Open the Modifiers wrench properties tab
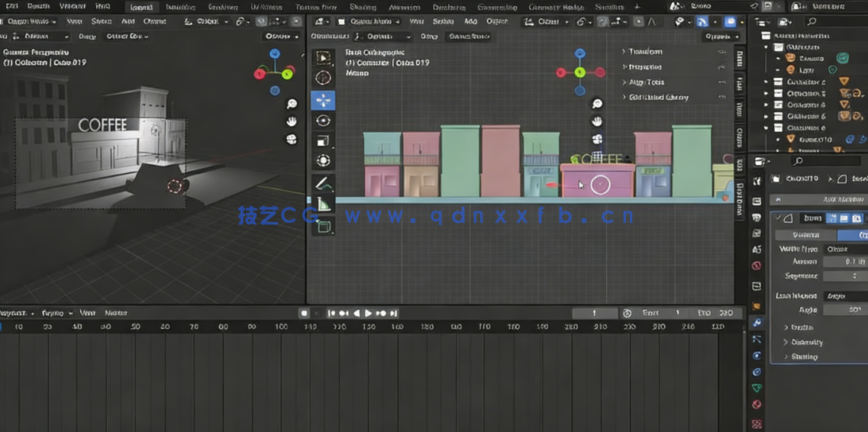 [757, 323]
